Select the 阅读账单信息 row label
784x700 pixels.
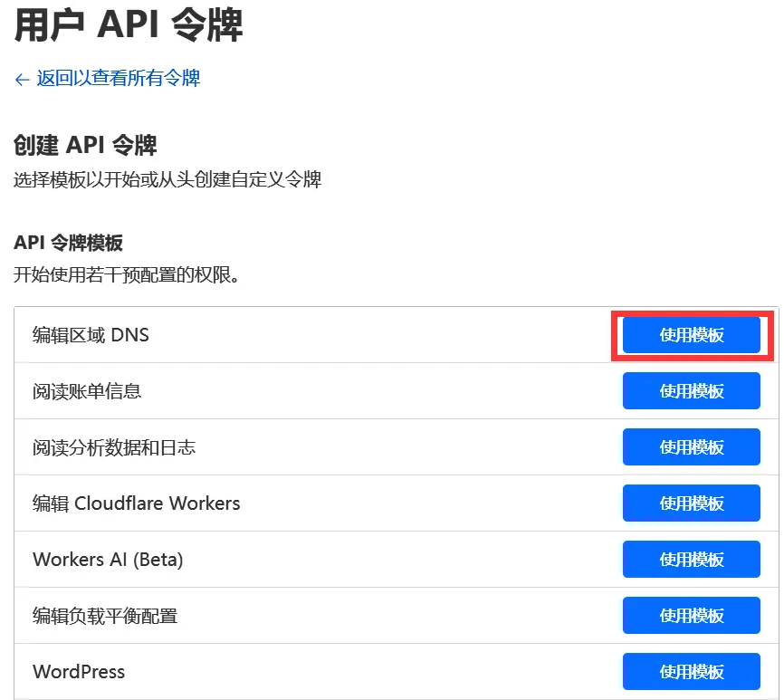click(87, 391)
